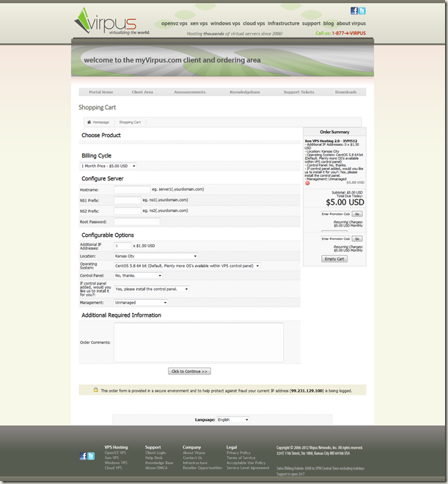The image size is (448, 484).
Task: Open Facebook icon in the header
Action: tap(354, 11)
